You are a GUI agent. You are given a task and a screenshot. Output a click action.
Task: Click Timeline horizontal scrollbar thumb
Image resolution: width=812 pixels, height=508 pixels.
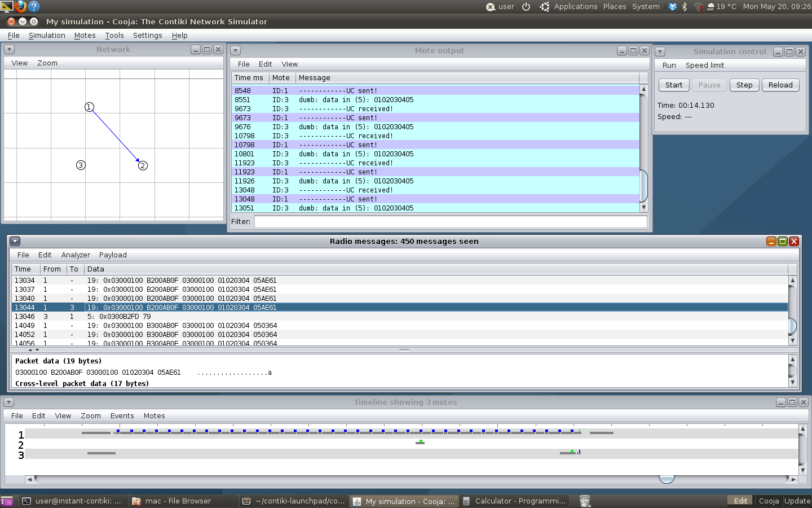[x=667, y=479]
